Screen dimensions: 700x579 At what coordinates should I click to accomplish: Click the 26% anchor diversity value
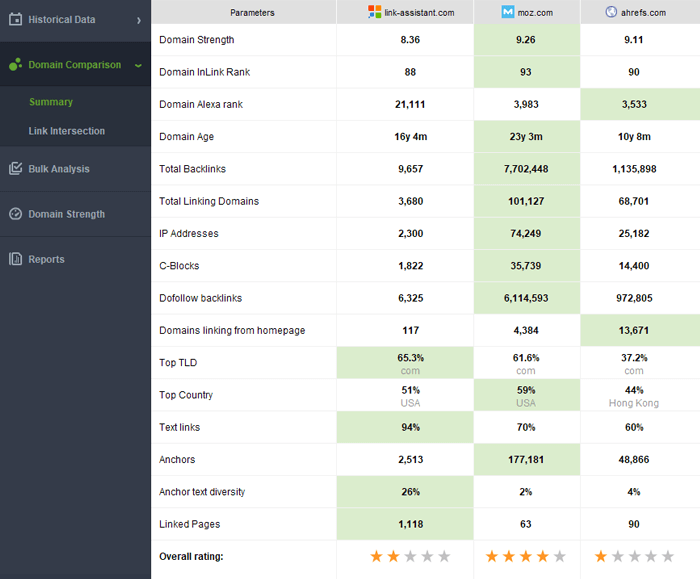[x=410, y=492]
